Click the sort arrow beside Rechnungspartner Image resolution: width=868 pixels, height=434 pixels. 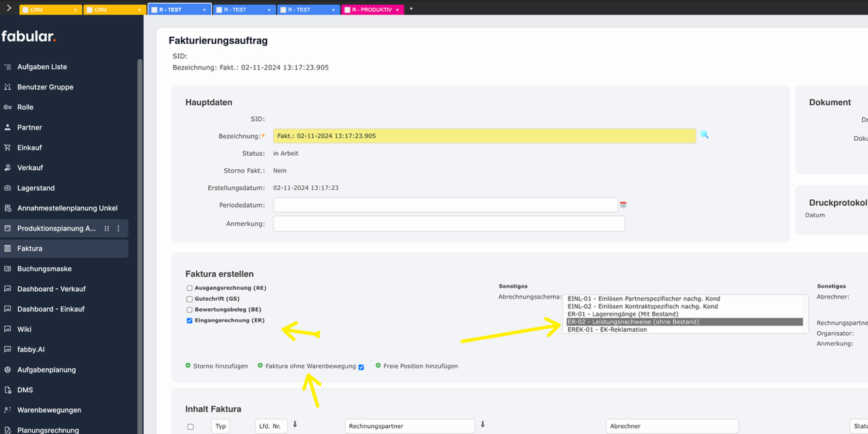483,424
